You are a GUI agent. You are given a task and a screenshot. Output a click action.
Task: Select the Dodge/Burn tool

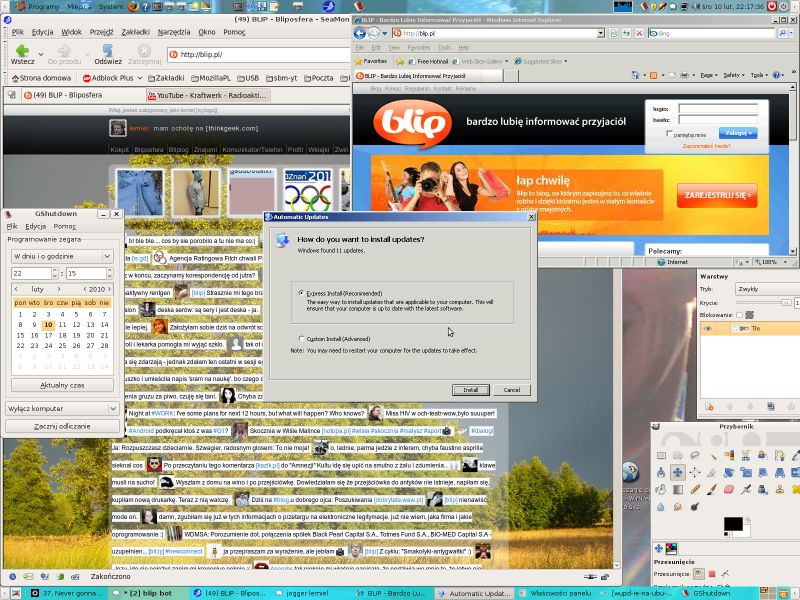point(695,506)
